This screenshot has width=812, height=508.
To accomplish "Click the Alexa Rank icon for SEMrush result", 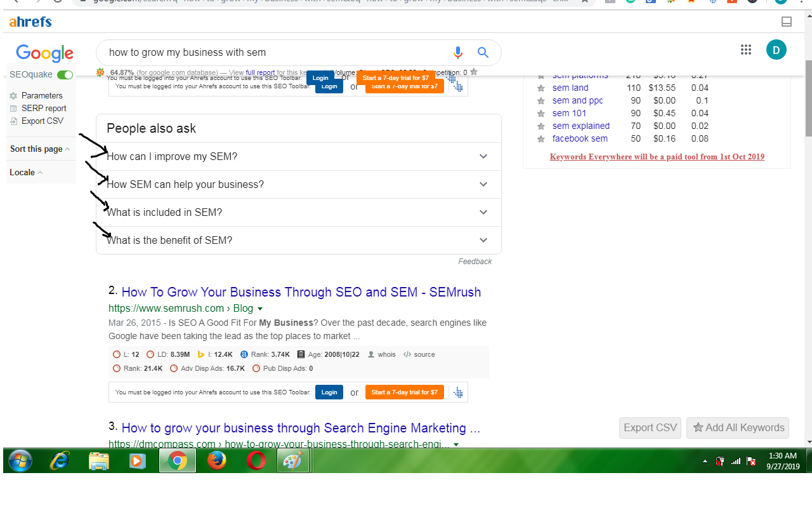I will coord(244,354).
